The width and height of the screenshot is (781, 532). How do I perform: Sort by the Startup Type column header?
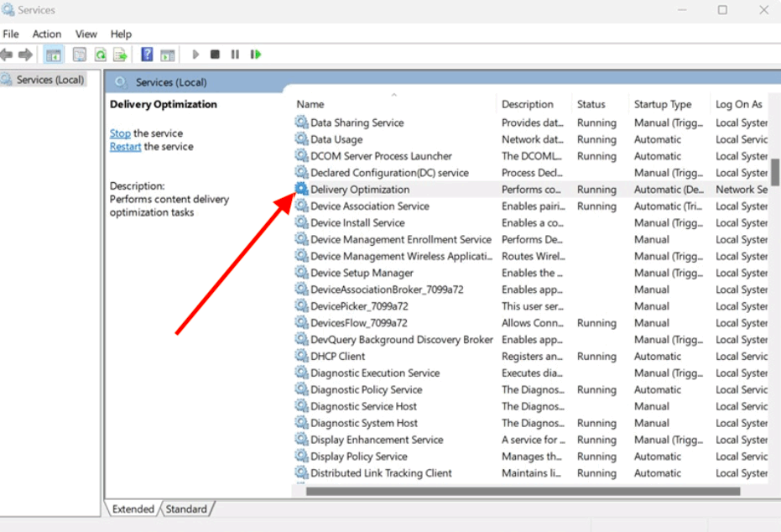[x=663, y=104]
